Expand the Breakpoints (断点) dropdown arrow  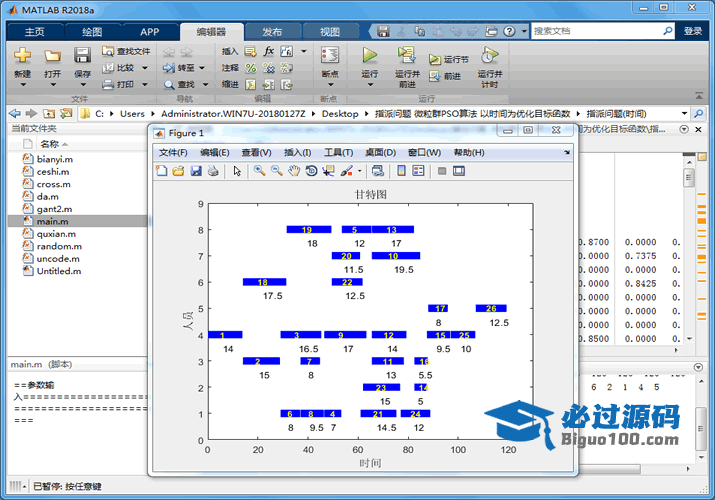point(331,85)
